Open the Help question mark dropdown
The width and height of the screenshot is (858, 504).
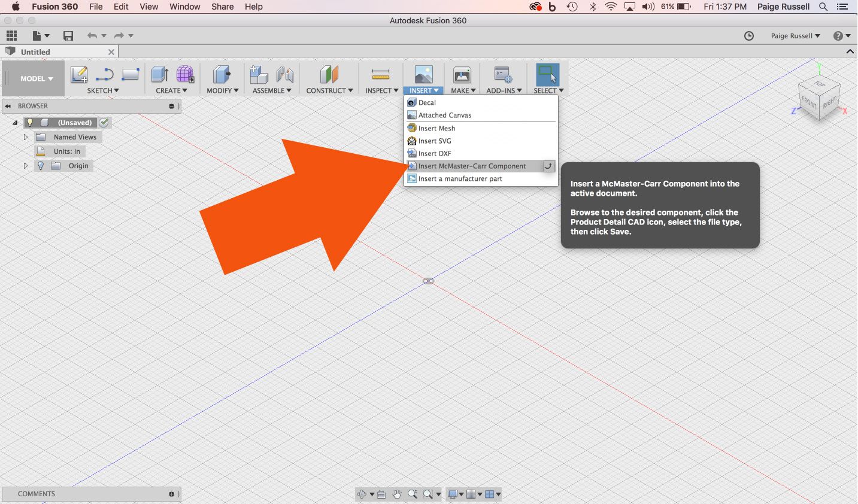point(842,36)
